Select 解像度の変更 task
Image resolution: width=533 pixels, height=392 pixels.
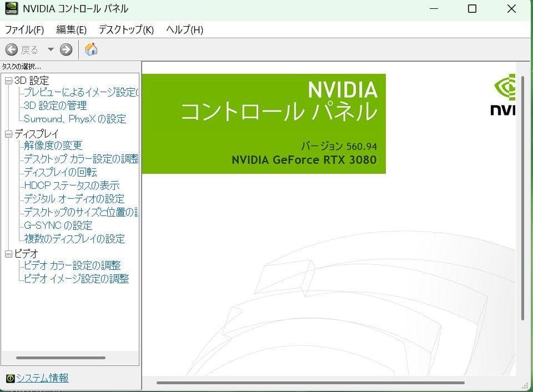click(53, 145)
